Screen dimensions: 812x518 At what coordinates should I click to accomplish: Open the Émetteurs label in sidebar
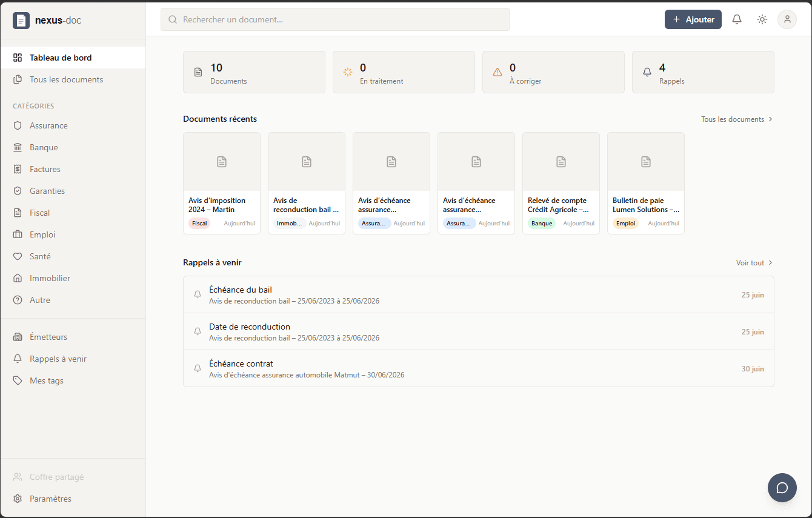click(48, 337)
